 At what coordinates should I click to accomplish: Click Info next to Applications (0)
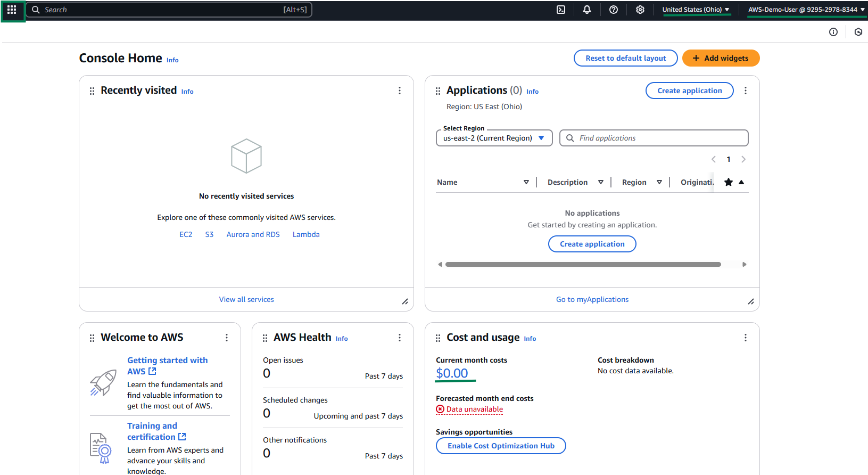pos(532,92)
